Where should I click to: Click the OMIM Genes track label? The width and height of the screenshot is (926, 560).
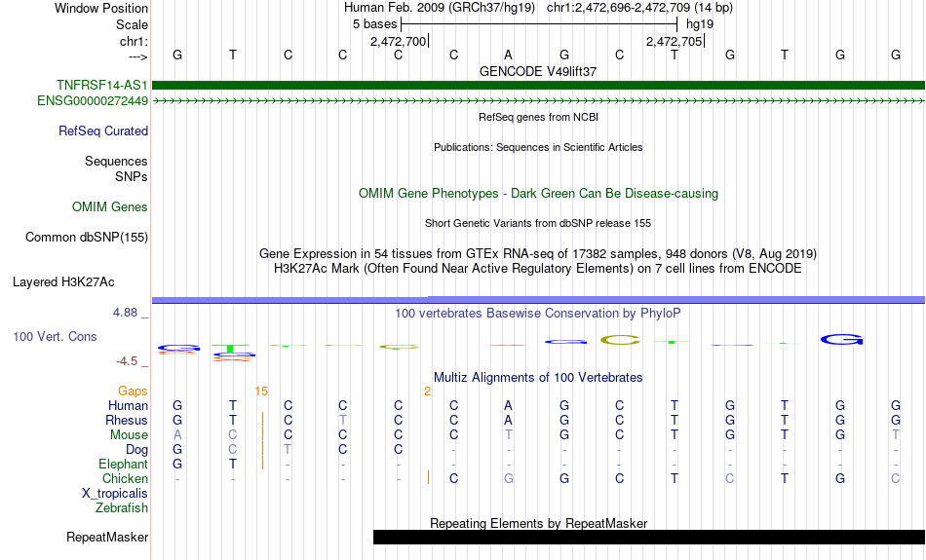[110, 207]
